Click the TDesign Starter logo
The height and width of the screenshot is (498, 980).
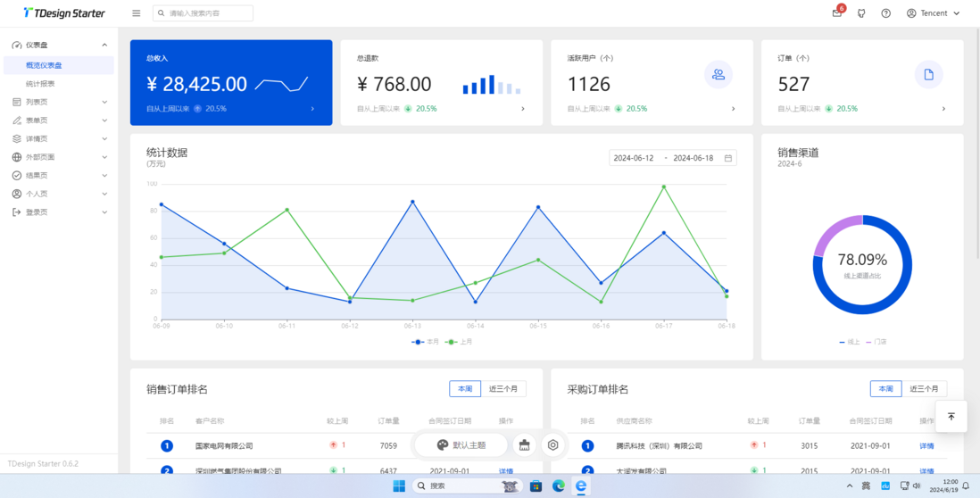pyautogui.click(x=64, y=13)
